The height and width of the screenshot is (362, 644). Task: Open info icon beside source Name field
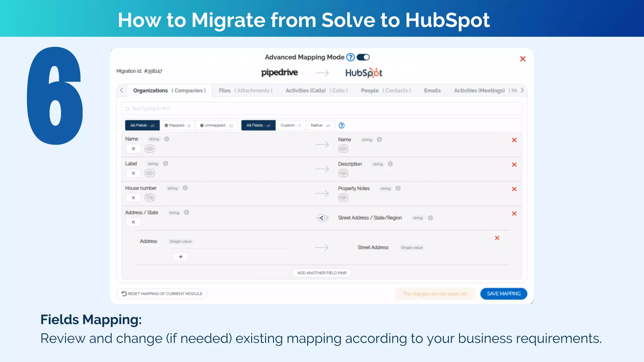(x=167, y=139)
